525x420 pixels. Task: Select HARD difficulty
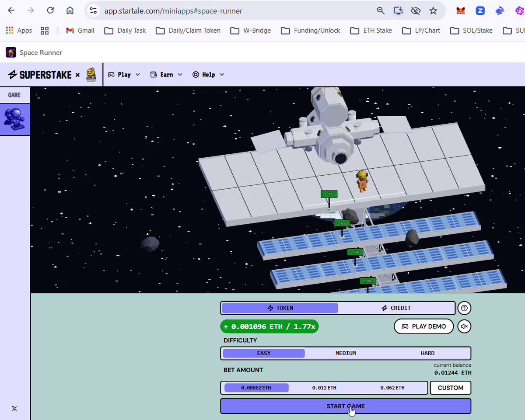point(427,353)
